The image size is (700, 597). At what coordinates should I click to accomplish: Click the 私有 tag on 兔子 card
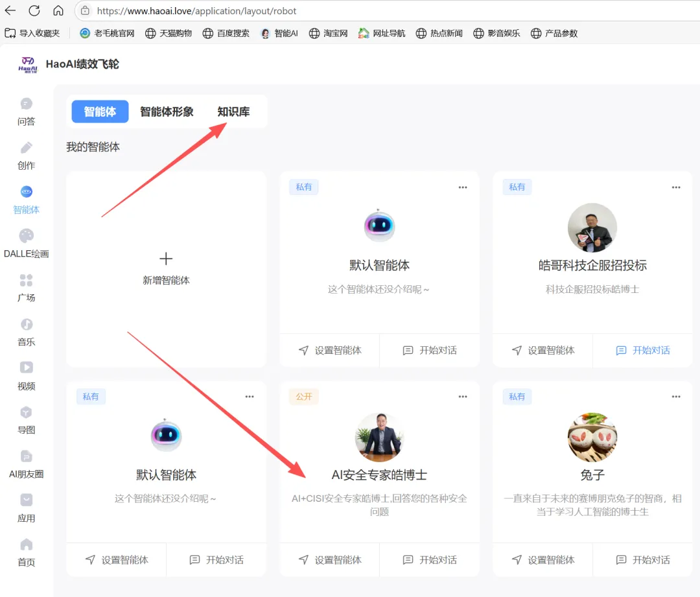click(x=517, y=397)
